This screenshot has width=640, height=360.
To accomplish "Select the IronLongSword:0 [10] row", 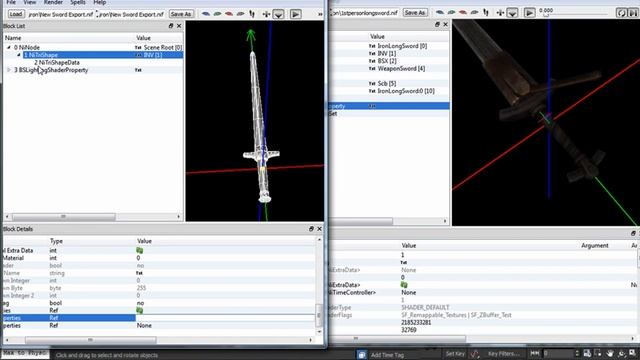I will point(389,91).
